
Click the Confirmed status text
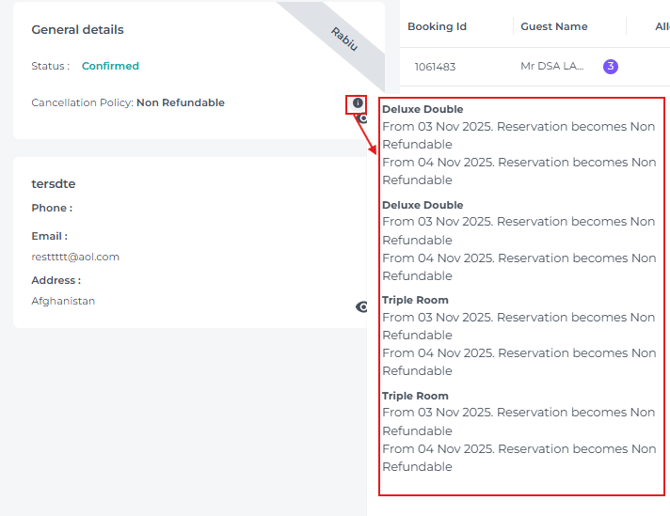pos(110,66)
